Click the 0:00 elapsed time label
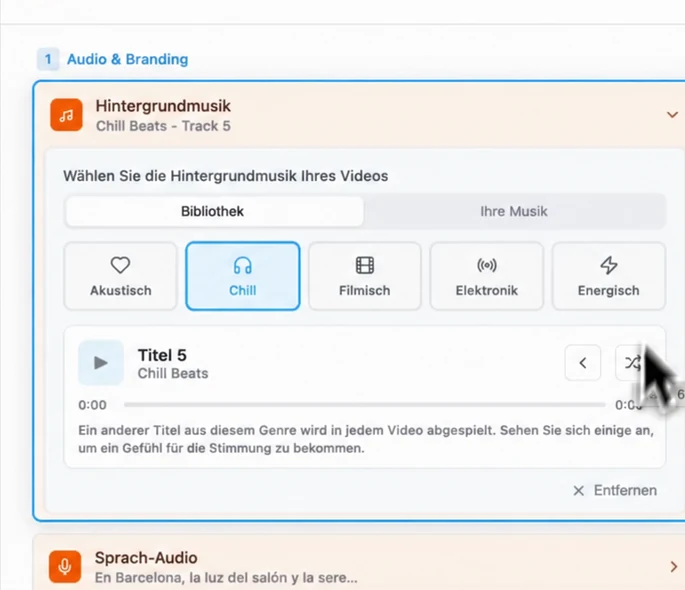The width and height of the screenshot is (685, 590). (92, 405)
